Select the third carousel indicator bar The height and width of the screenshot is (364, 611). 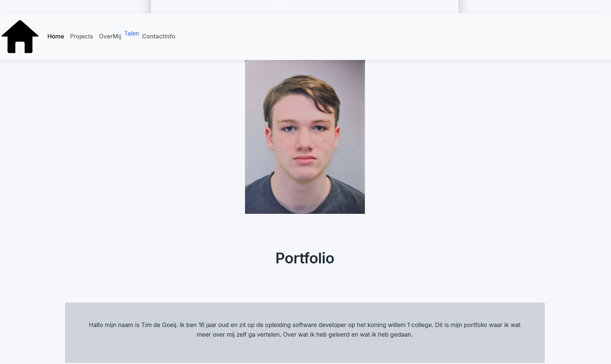click(305, 3)
